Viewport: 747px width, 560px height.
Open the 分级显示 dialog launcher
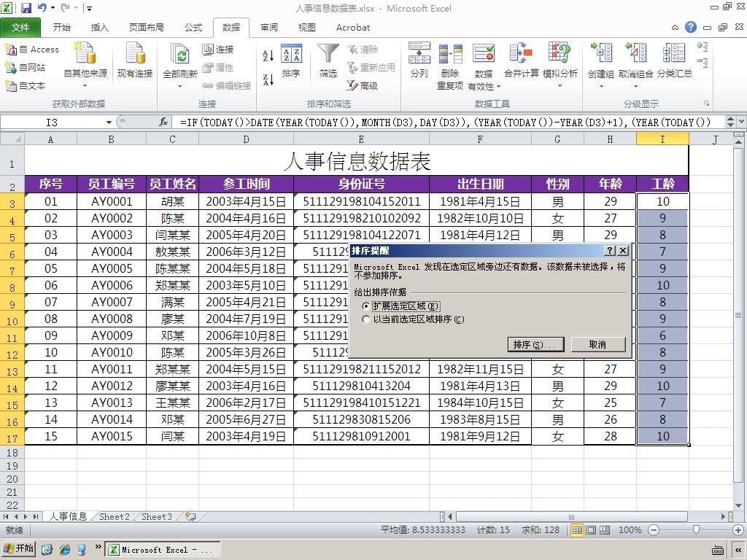[706, 104]
